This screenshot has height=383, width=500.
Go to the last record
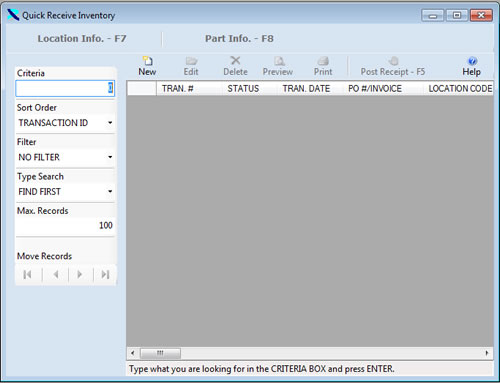coord(105,275)
